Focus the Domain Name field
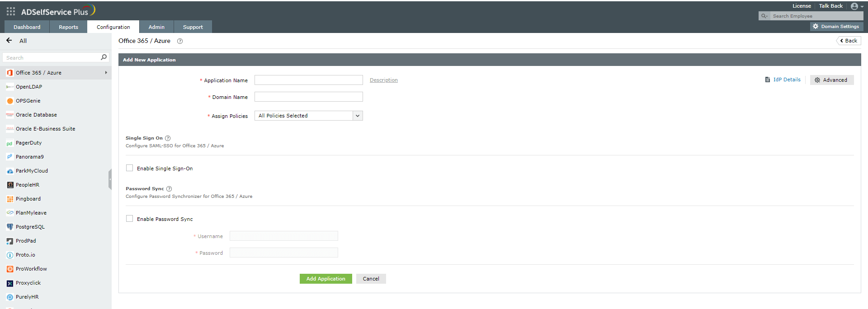The height and width of the screenshot is (309, 868). (308, 97)
